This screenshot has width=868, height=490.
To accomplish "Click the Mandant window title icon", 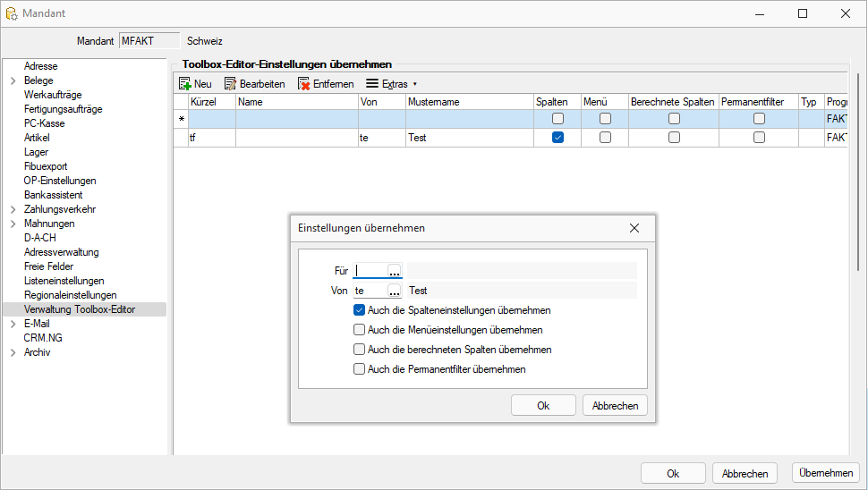I will tap(12, 13).
